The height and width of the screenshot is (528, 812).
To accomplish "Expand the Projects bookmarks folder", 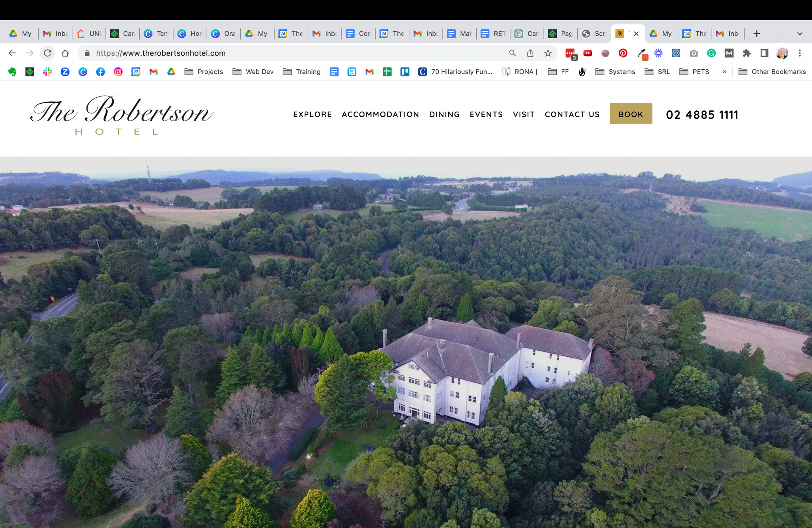I will click(204, 71).
